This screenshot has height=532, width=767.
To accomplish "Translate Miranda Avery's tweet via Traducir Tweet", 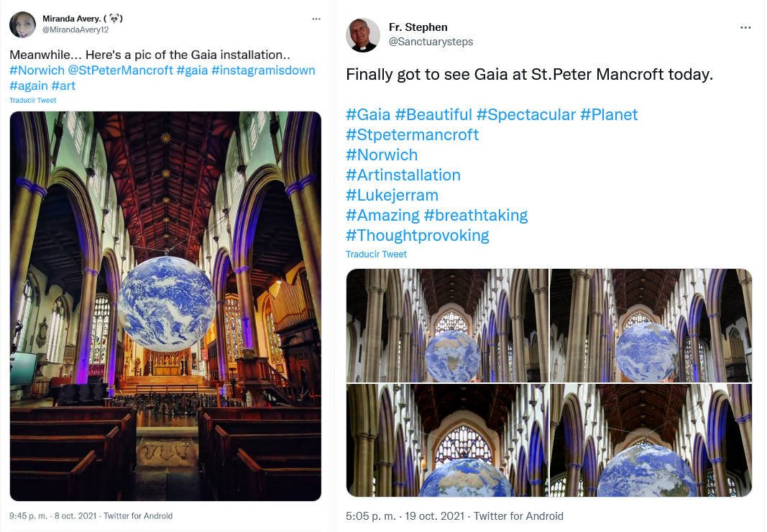I will [32, 101].
